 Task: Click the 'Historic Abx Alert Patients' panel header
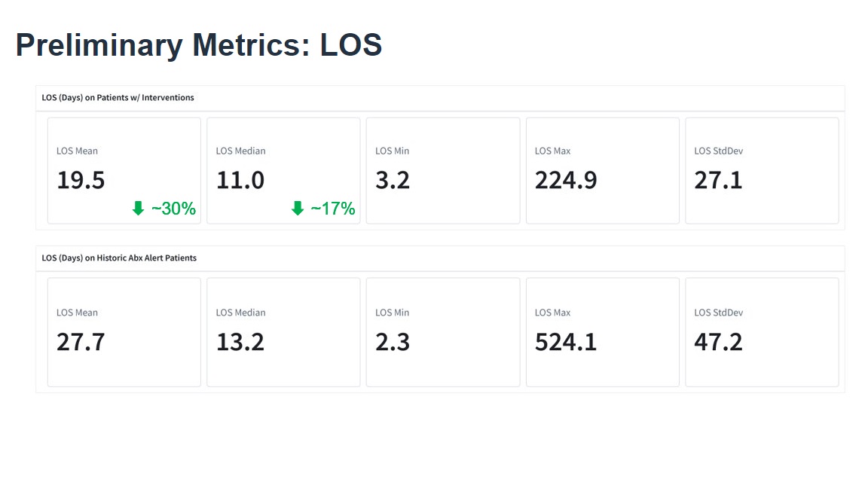coord(119,258)
